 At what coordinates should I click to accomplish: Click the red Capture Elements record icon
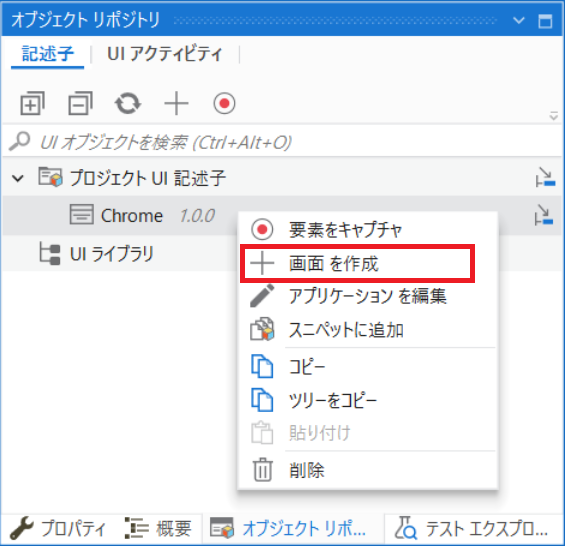(224, 103)
